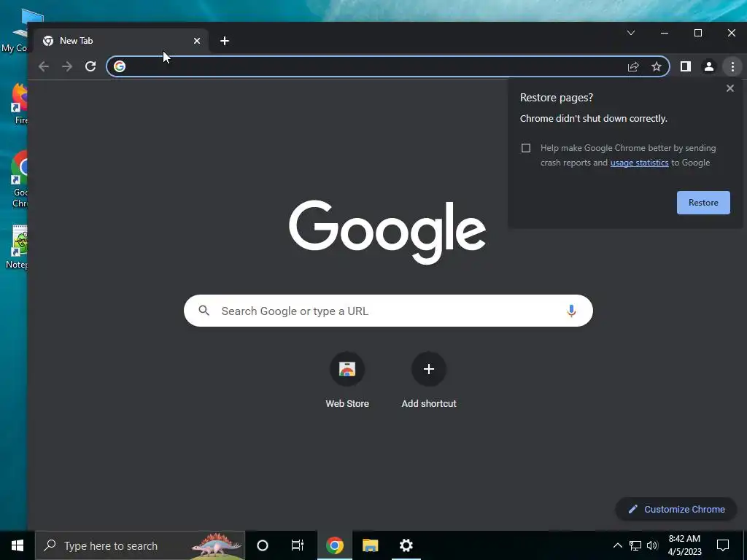Screen dimensions: 747x560
Task: Select the New Tab tab
Action: click(x=122, y=41)
